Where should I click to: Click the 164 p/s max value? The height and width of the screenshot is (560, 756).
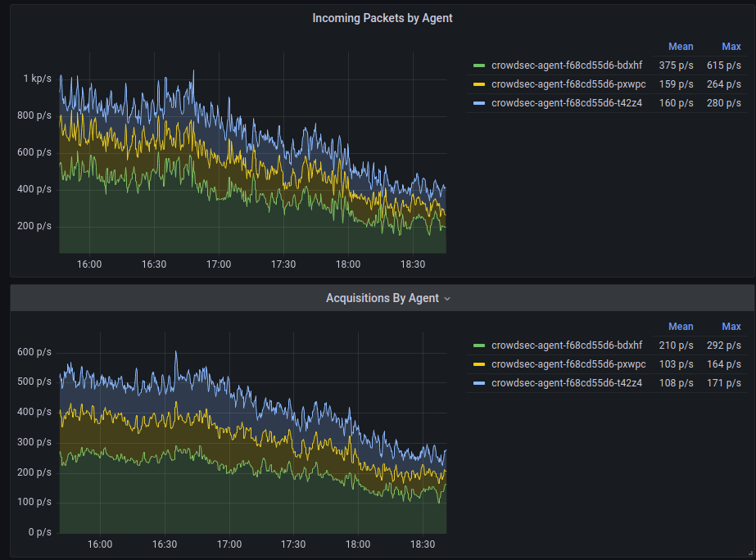(724, 364)
